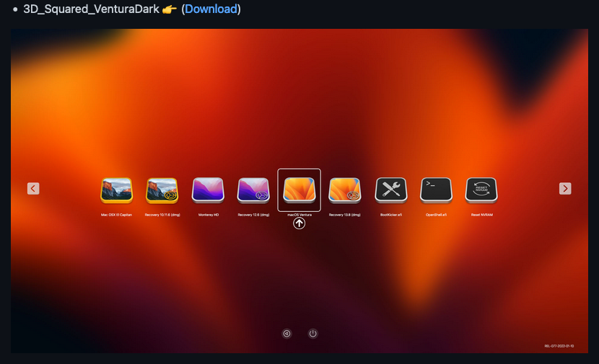Select the Mac OSX El Capitan boot entry icon

tap(116, 190)
